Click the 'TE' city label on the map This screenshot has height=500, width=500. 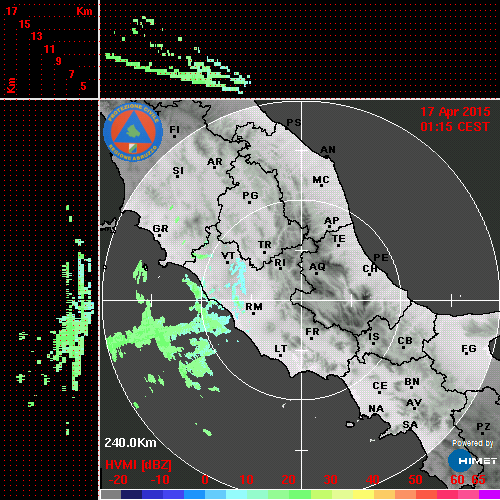point(339,239)
